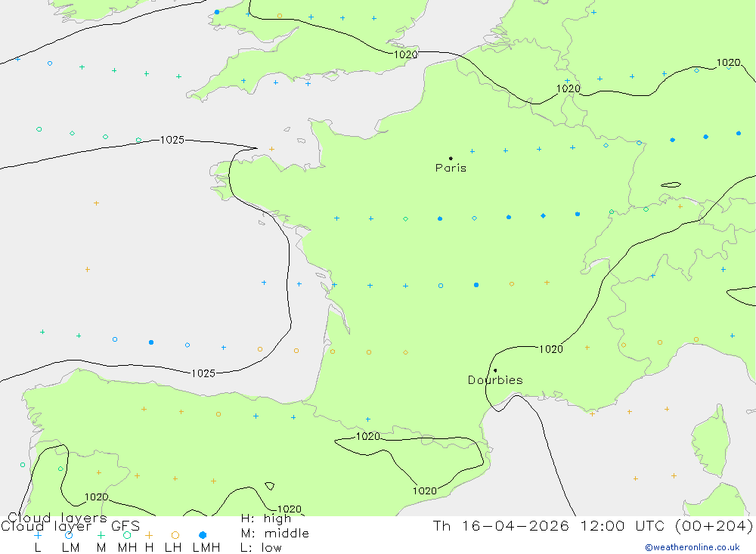Click the orange circle LH legend symbol

(x=175, y=535)
